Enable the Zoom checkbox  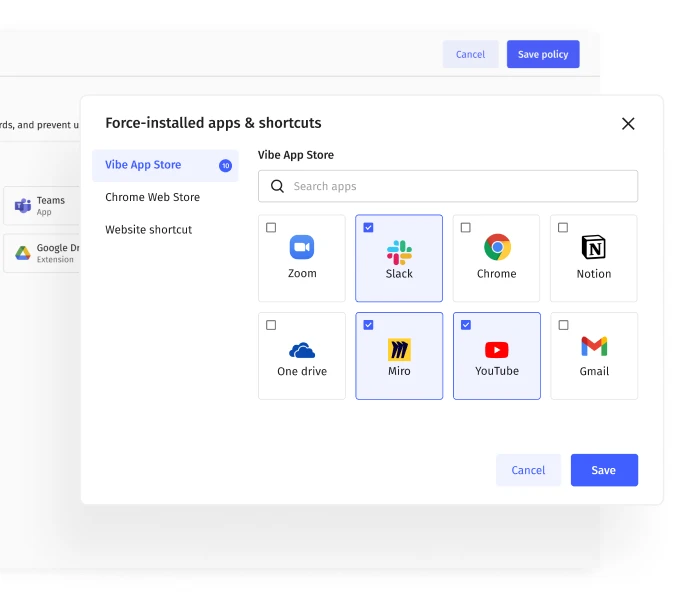271,228
